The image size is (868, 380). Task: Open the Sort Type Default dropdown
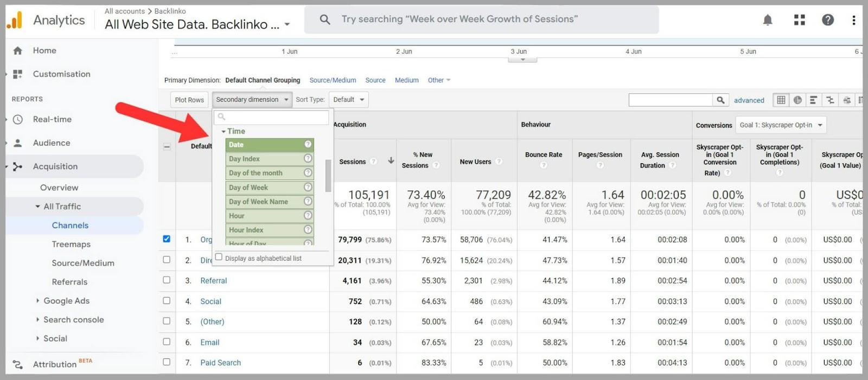click(x=348, y=100)
